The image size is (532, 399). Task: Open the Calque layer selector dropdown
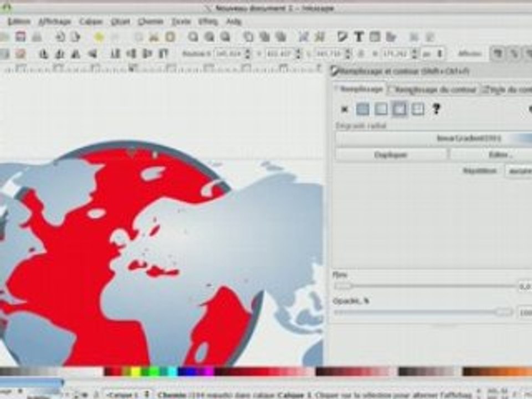pyautogui.click(x=127, y=395)
